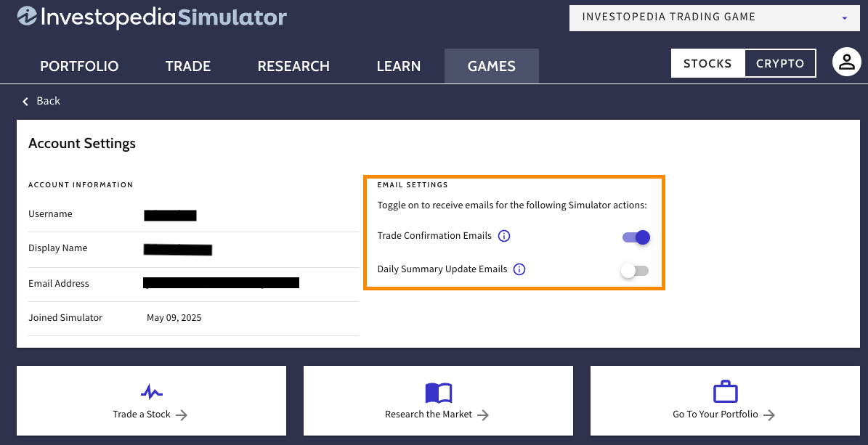Open the Games tab
The image size is (868, 445).
tap(491, 66)
